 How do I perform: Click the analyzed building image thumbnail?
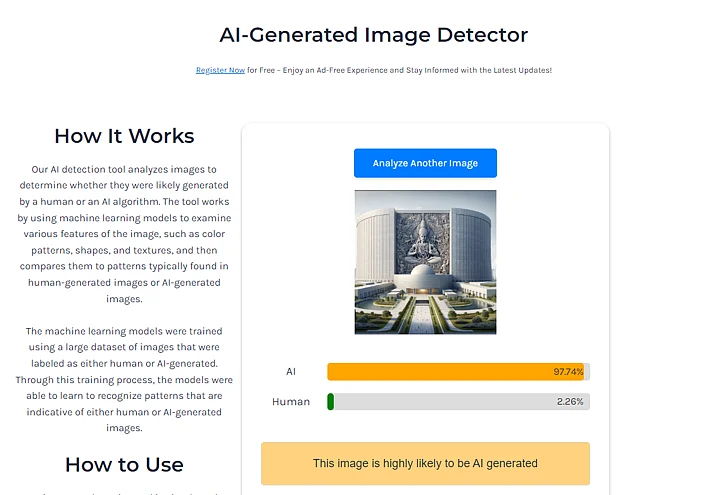[x=425, y=262]
